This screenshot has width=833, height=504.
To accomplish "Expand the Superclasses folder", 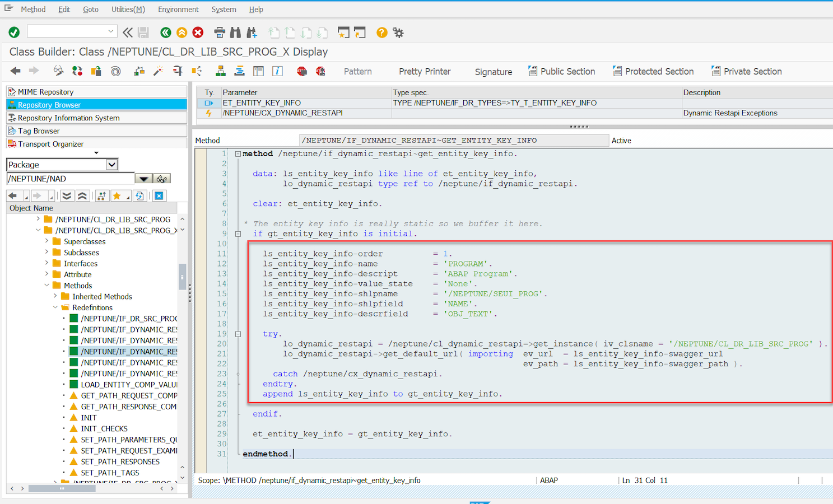I will (46, 241).
